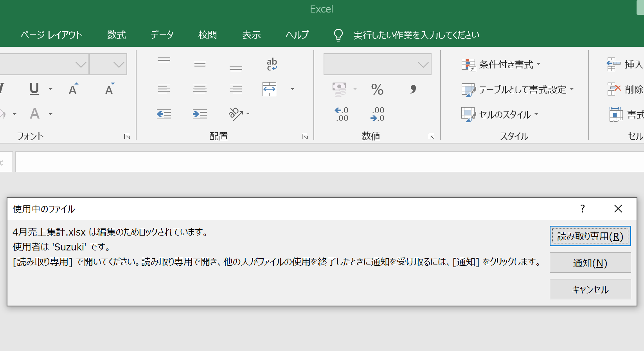Click the 実行したい作業 search box
Image resolution: width=644 pixels, height=351 pixels.
click(x=416, y=35)
